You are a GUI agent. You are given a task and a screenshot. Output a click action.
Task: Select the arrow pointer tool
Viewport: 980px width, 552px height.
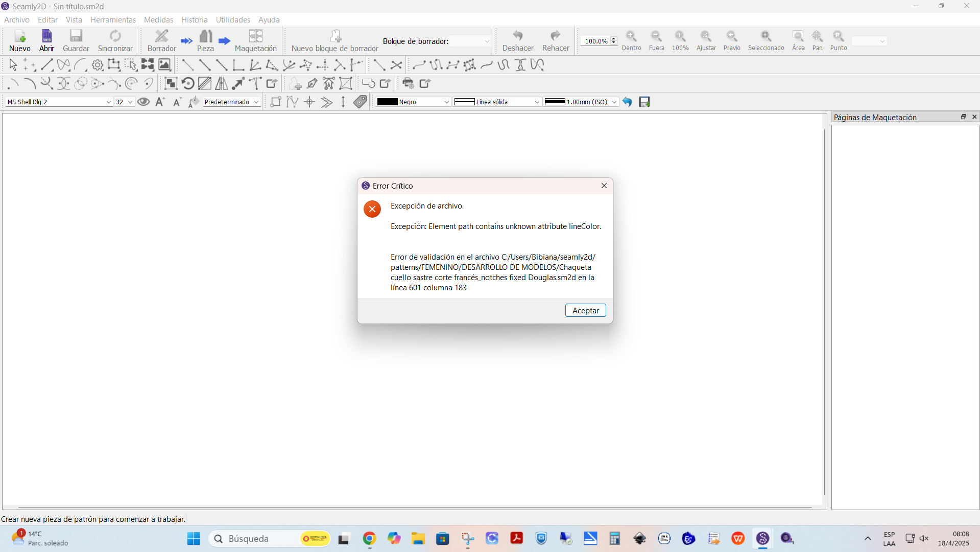click(13, 65)
